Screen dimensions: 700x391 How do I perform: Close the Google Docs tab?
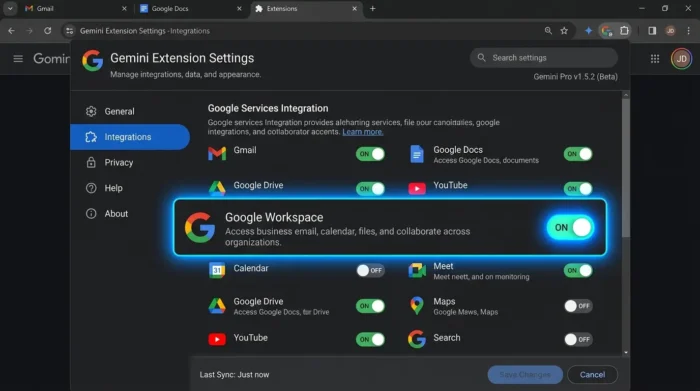coord(239,8)
